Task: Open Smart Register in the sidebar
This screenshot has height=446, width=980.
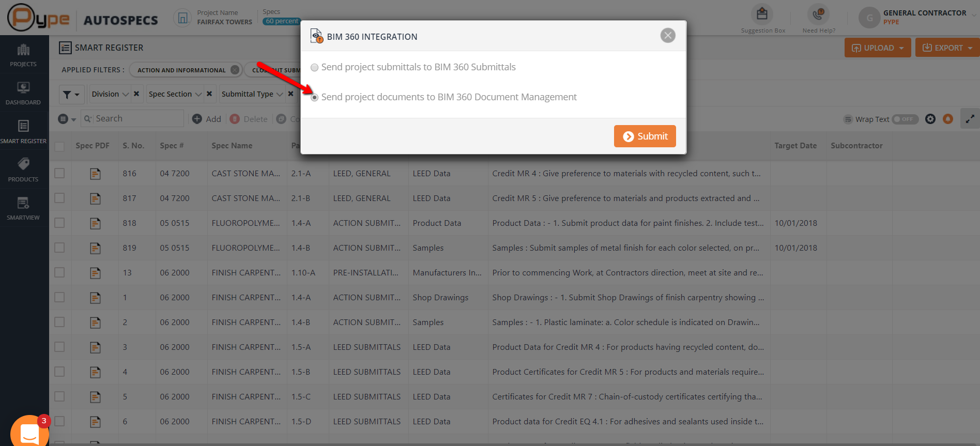Action: (x=23, y=132)
